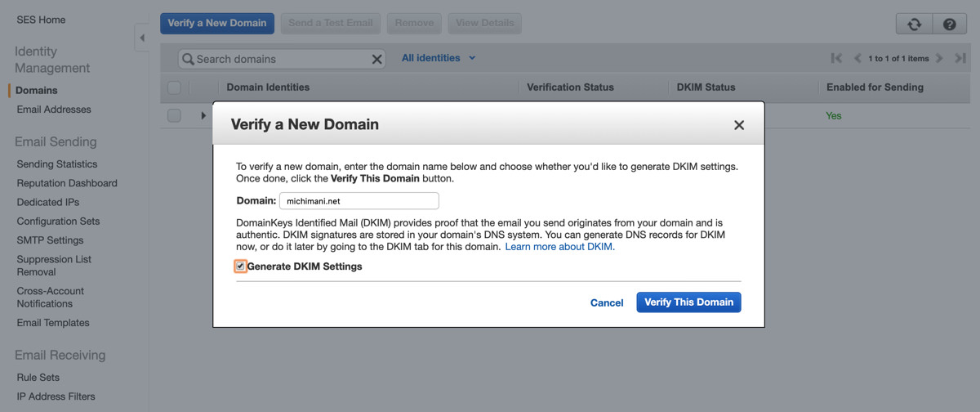Open the help question mark icon

coord(949,24)
